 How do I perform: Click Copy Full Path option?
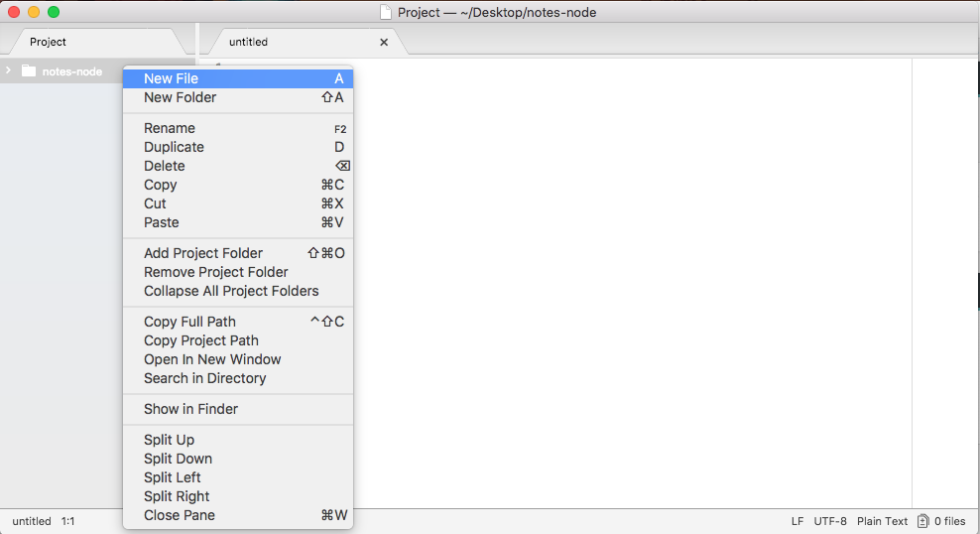point(189,322)
